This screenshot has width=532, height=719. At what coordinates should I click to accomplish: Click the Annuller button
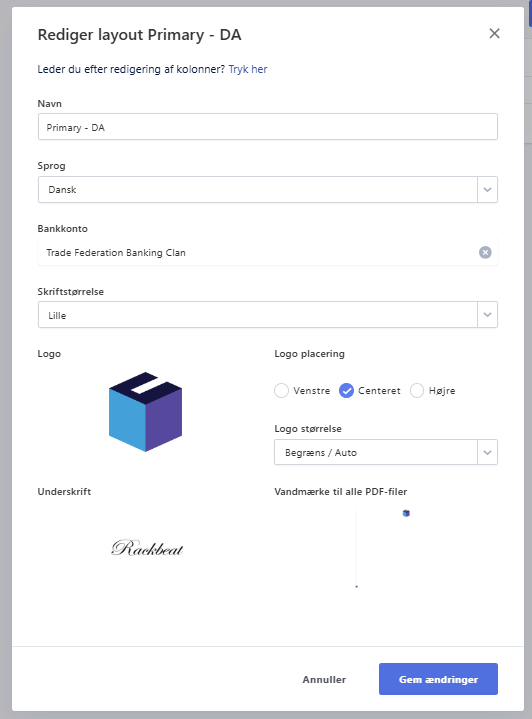click(324, 680)
